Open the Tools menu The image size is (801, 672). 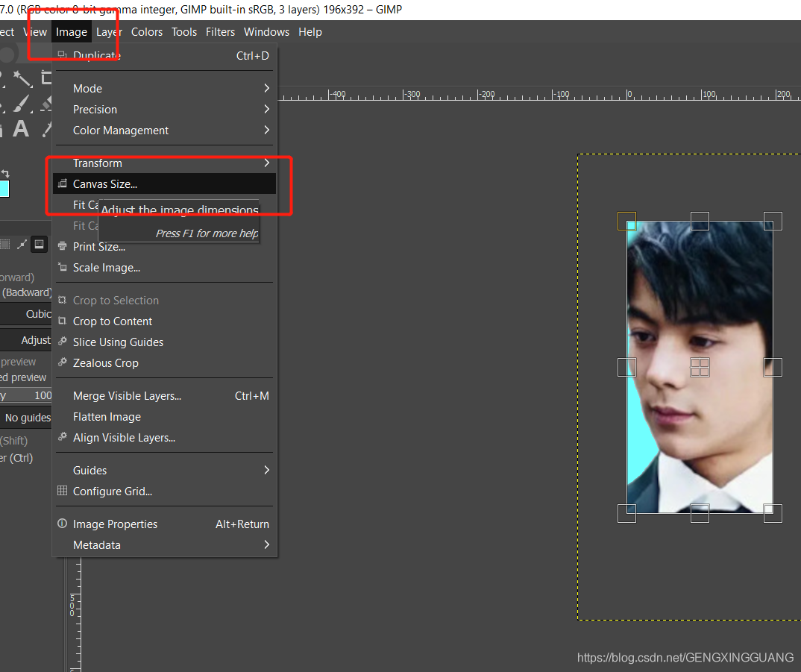click(184, 31)
